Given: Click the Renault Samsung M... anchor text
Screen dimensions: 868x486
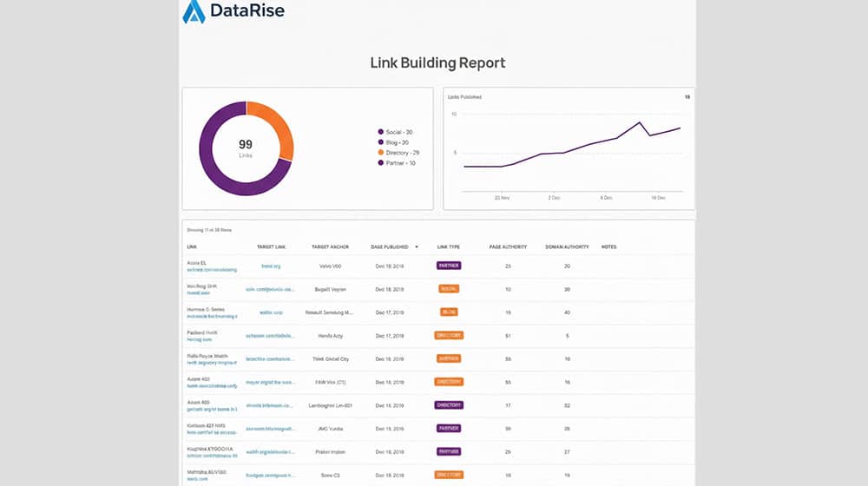Looking at the screenshot, I should point(329,312).
